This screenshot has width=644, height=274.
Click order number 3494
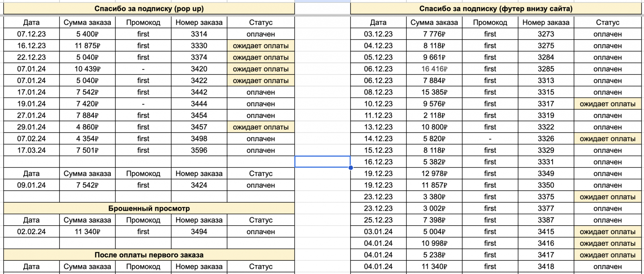[x=199, y=232]
